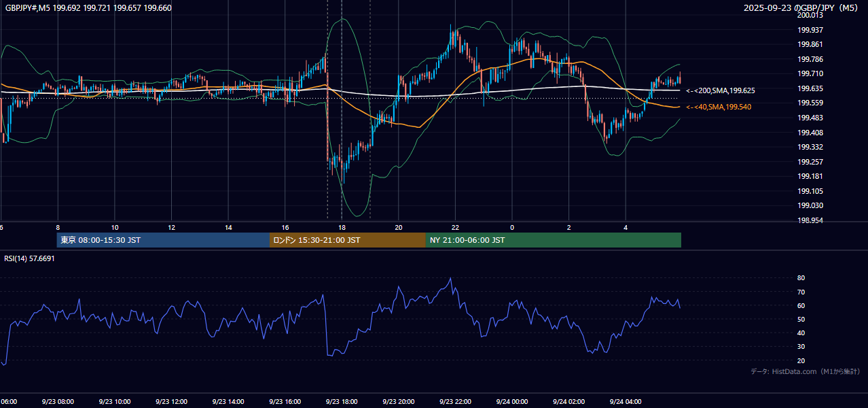Click RSI scale value 20
The width and height of the screenshot is (868, 408).
click(x=801, y=360)
